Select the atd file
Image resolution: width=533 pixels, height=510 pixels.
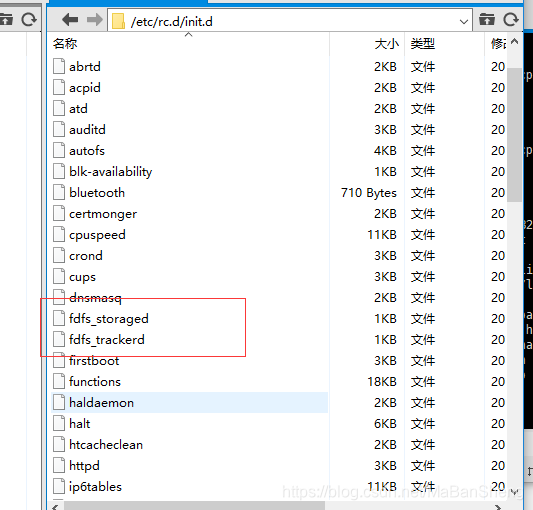(78, 109)
